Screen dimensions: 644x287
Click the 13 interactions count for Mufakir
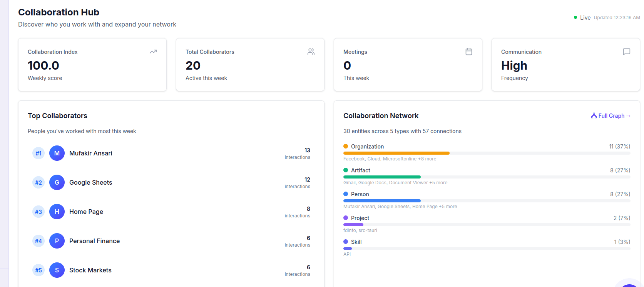click(x=307, y=150)
